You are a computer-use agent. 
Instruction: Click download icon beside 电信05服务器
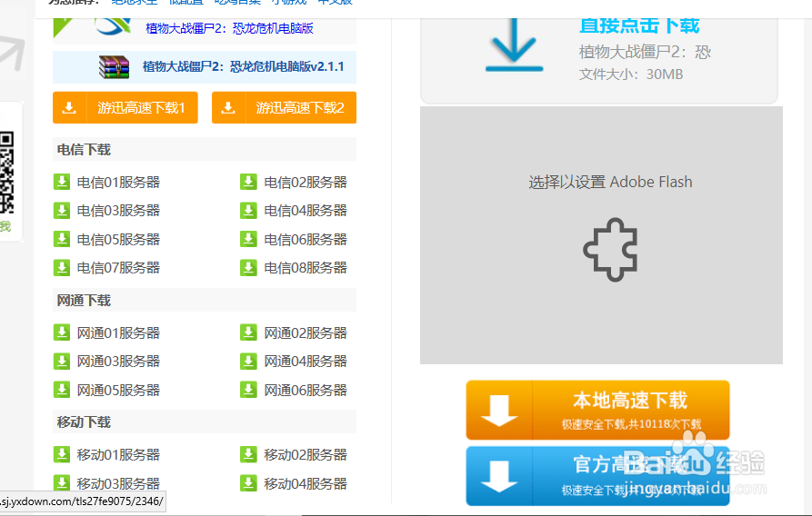62,239
